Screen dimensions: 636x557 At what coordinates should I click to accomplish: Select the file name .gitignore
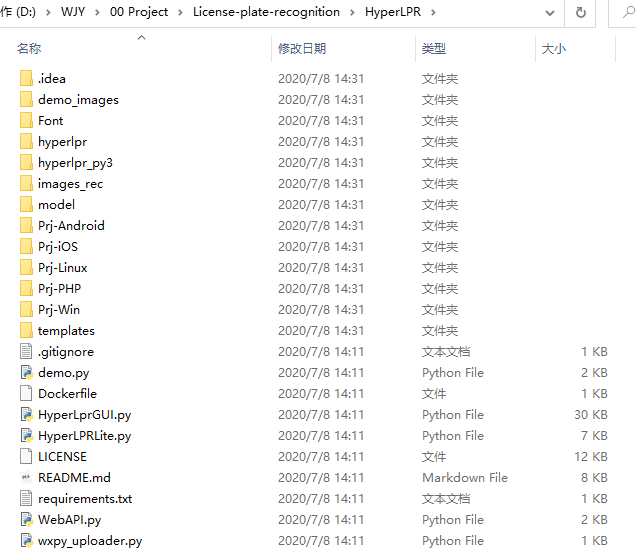(66, 352)
